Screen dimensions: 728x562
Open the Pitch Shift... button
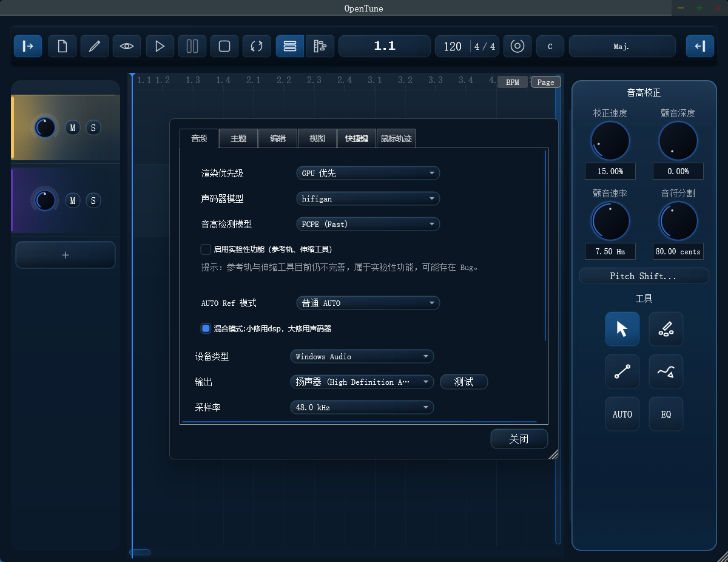point(644,276)
